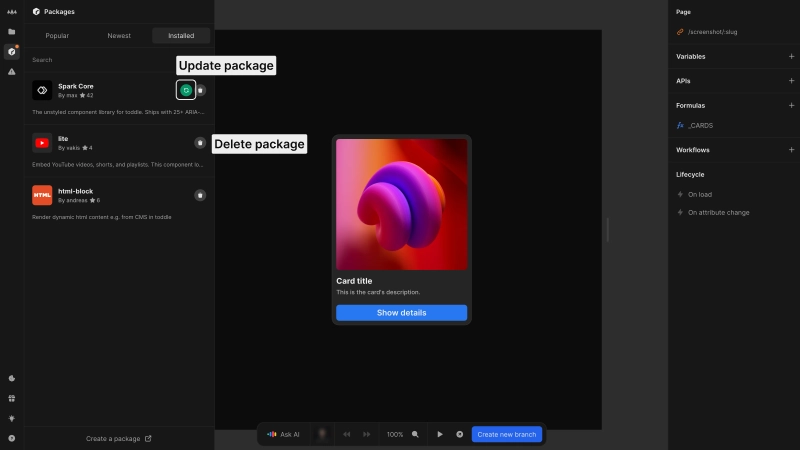
Task: Click the 100% zoom level value
Action: [x=395, y=435]
